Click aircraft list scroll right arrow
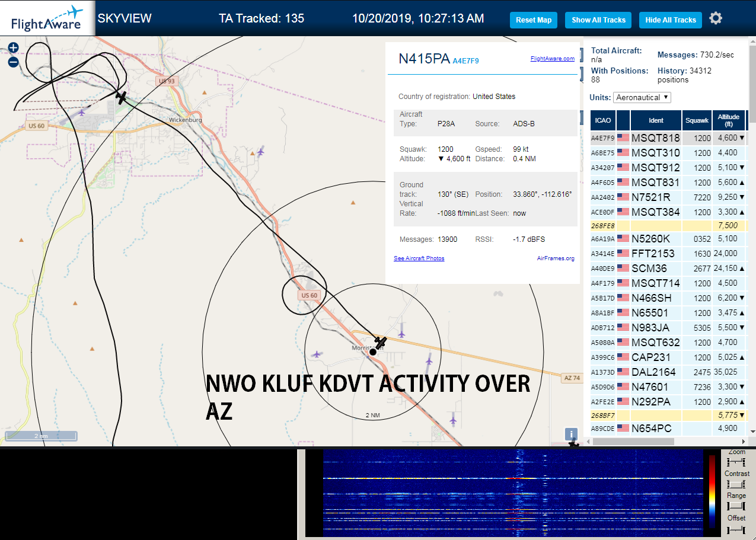 click(745, 442)
